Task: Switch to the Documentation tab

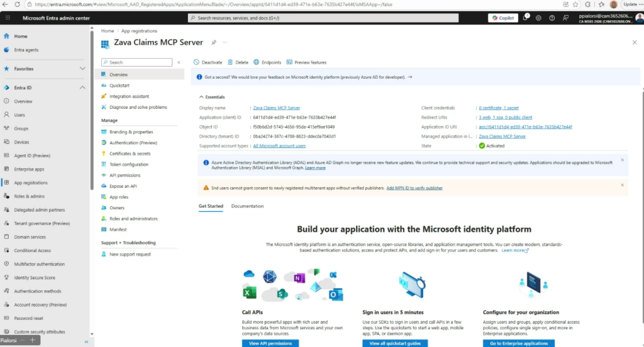Action: [247, 206]
